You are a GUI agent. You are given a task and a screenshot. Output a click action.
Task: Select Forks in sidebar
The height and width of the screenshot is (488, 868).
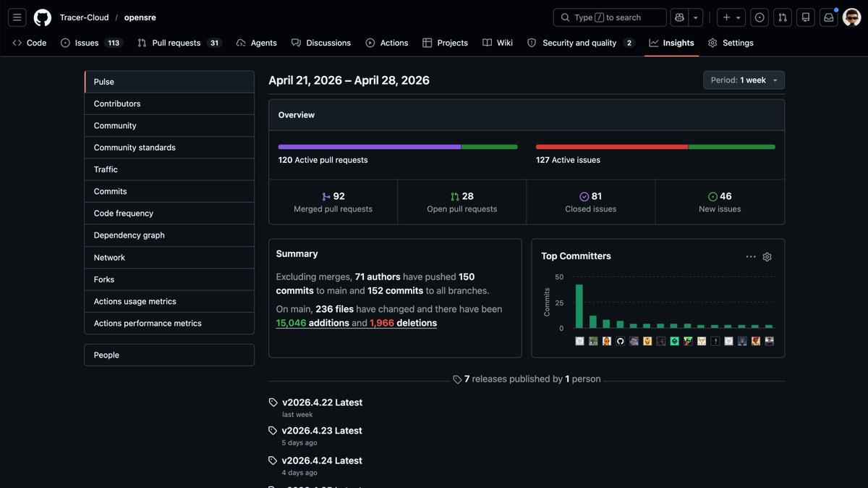pyautogui.click(x=169, y=279)
